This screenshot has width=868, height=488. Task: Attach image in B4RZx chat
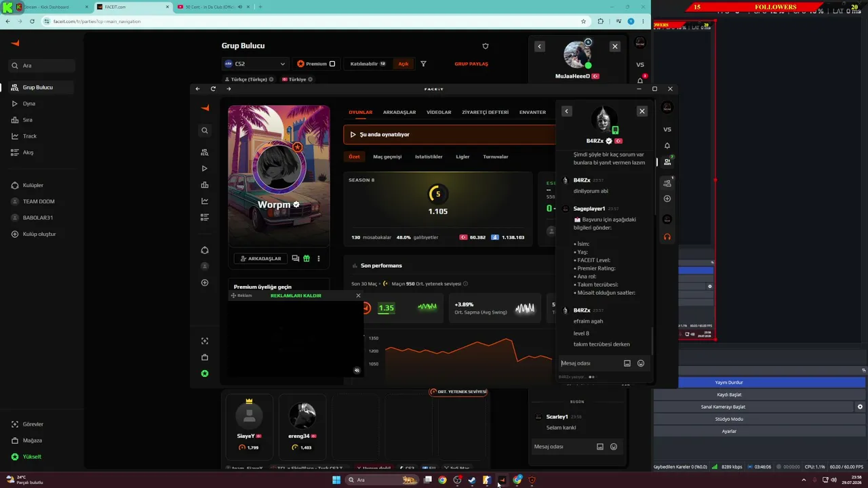(x=627, y=363)
